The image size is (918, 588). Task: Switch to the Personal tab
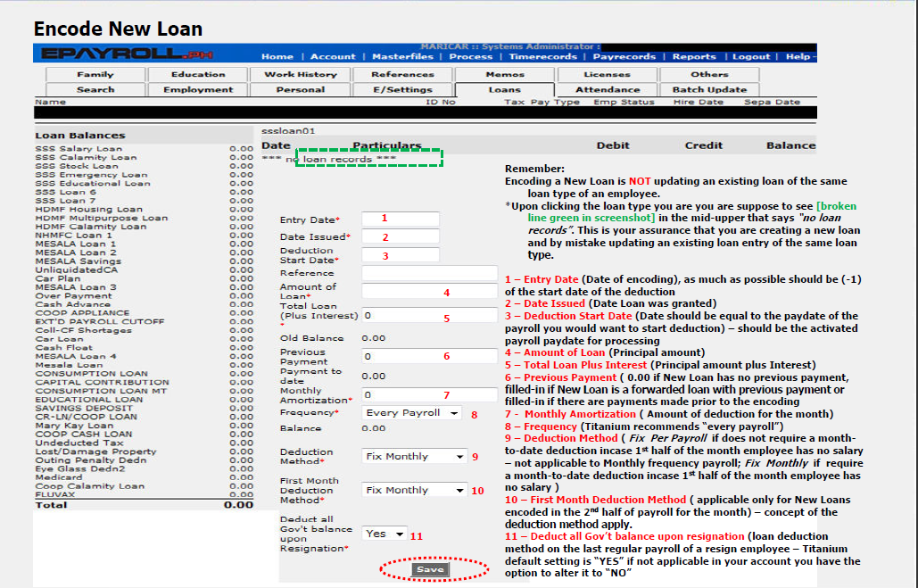(301, 89)
